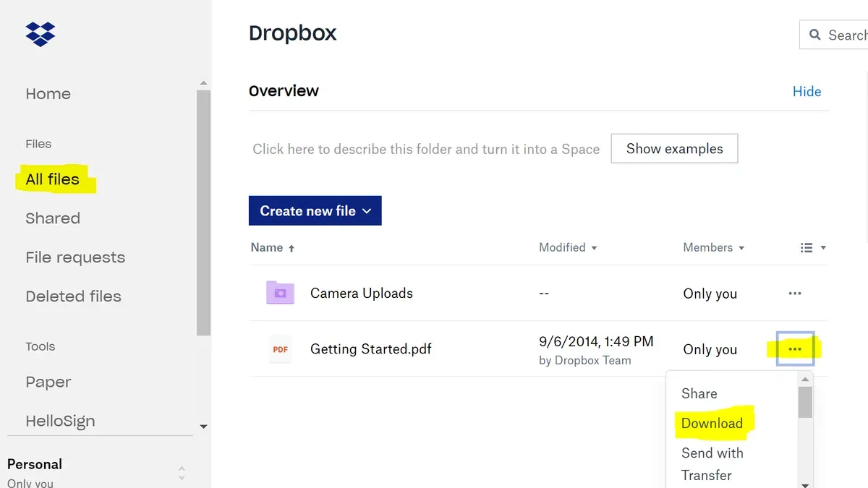Open Paper tool in the sidebar
The height and width of the screenshot is (488, 868).
(48, 382)
